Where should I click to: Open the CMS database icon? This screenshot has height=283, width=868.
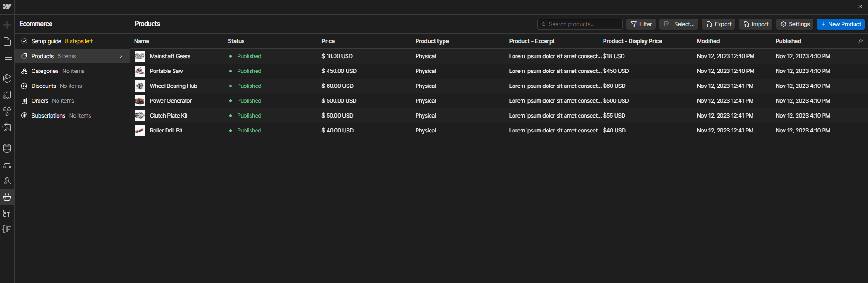[x=7, y=148]
